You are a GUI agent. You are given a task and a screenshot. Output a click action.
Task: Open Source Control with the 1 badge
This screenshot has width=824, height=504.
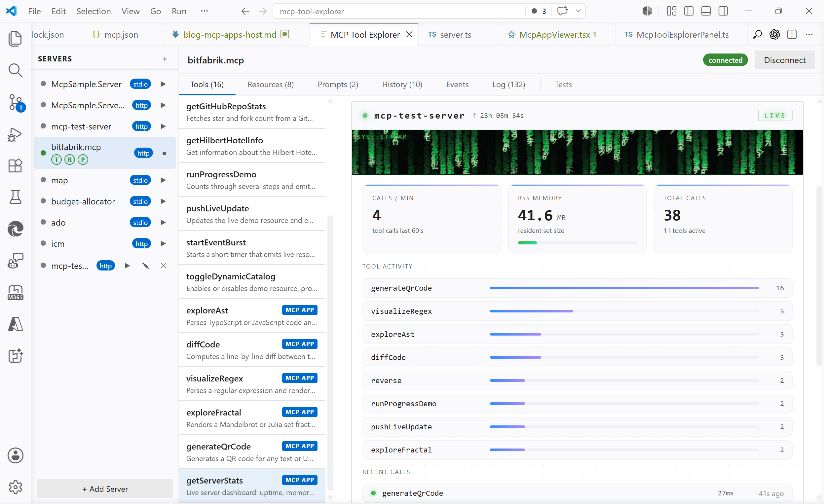[x=15, y=102]
